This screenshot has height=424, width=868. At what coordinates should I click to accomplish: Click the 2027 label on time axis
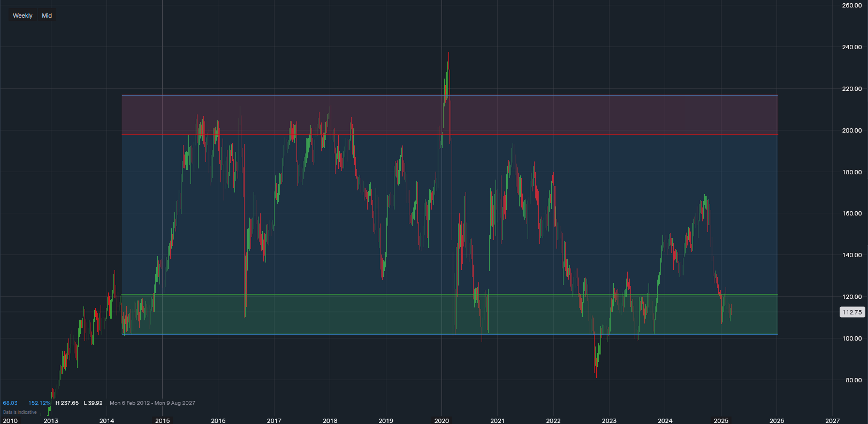pyautogui.click(x=832, y=421)
